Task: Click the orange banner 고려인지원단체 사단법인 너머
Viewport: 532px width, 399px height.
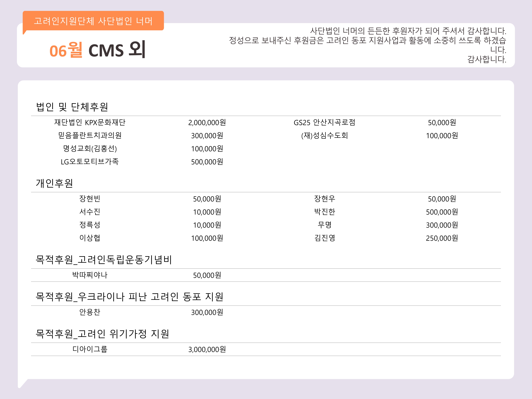Action: pyautogui.click(x=93, y=21)
